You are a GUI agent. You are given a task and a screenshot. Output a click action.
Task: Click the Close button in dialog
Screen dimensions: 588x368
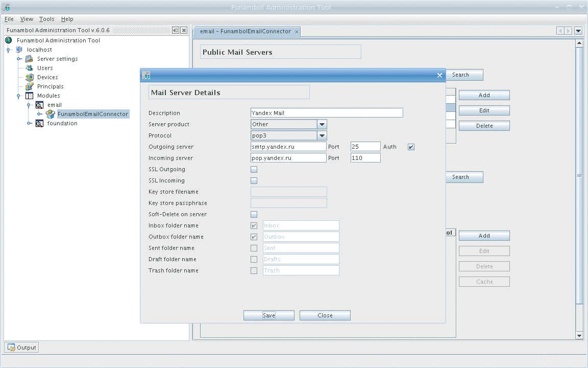[325, 315]
